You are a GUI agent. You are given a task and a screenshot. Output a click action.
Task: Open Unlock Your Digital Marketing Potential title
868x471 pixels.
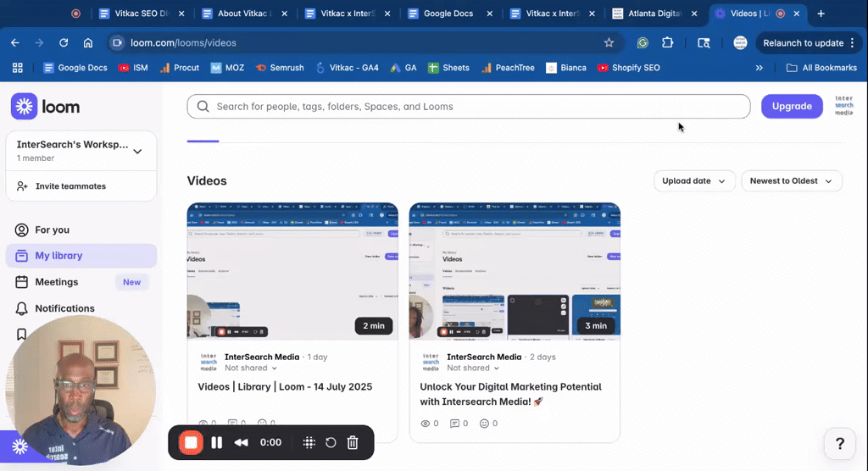pyautogui.click(x=510, y=394)
